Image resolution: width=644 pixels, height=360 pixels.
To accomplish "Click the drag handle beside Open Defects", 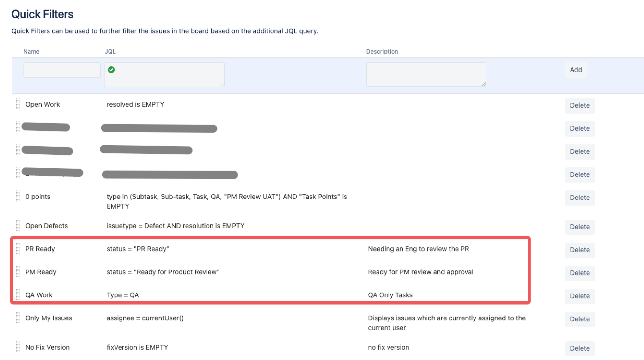I will pos(18,225).
